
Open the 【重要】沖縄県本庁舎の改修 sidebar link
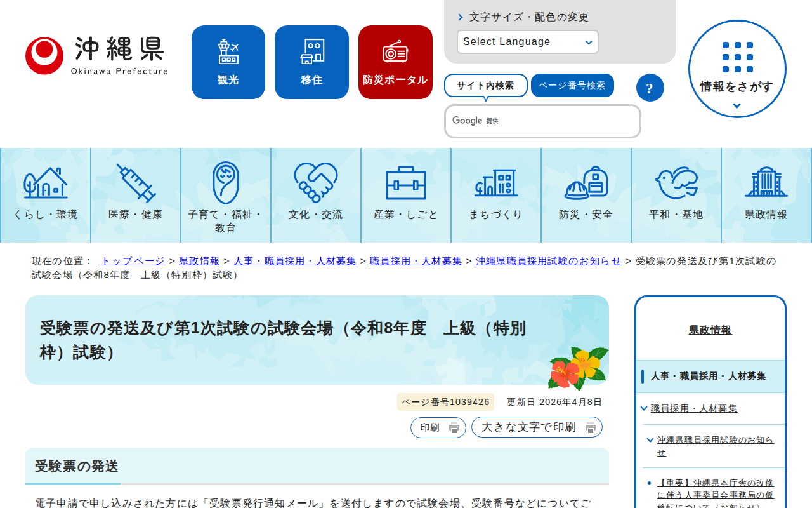tap(716, 495)
